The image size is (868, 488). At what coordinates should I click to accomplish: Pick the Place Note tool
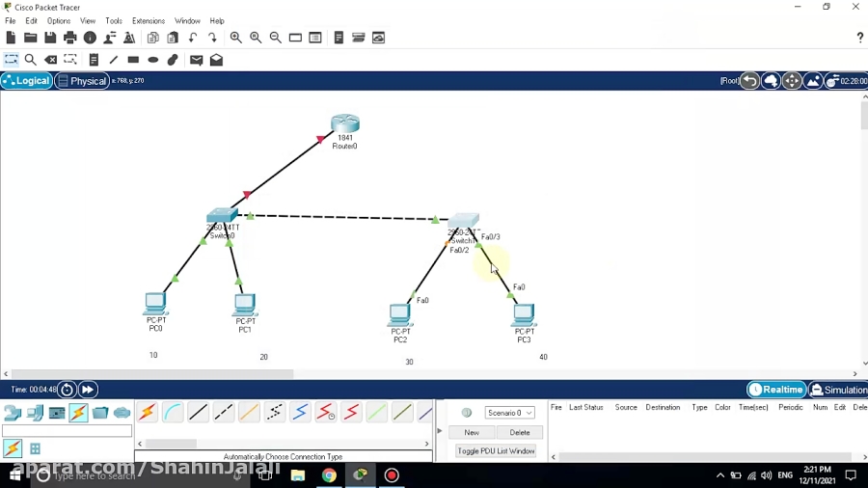click(x=94, y=60)
